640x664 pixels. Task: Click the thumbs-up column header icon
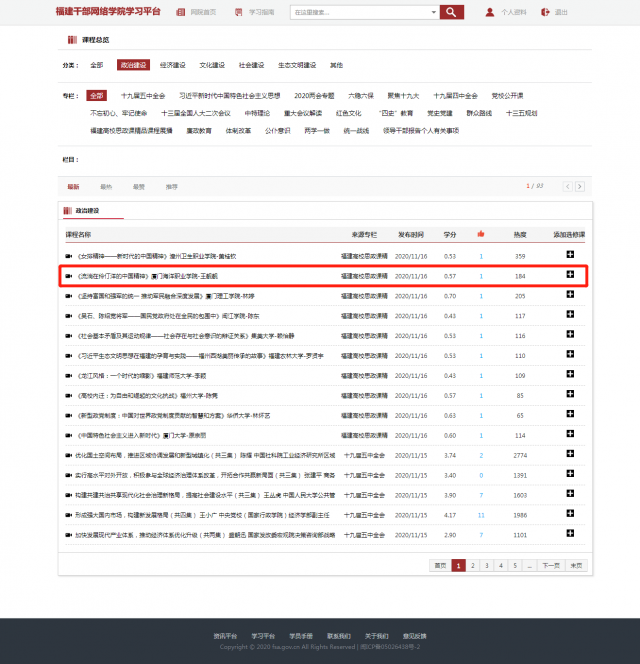click(481, 234)
